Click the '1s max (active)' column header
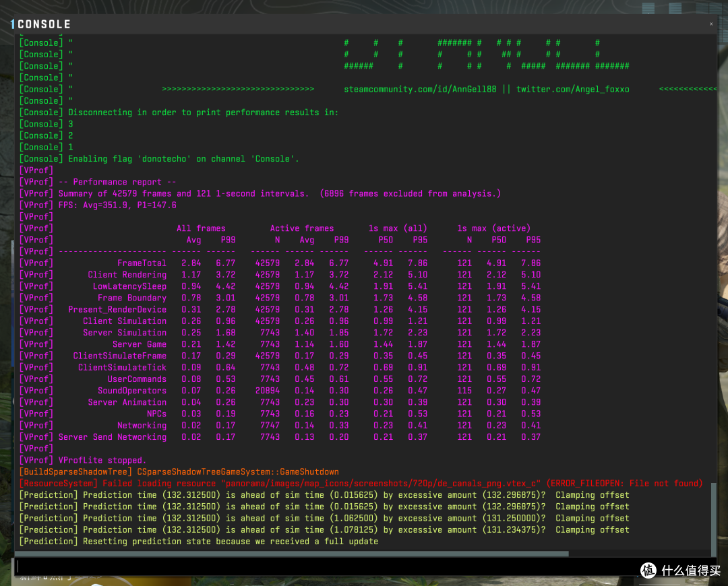728x586 pixels. (493, 228)
